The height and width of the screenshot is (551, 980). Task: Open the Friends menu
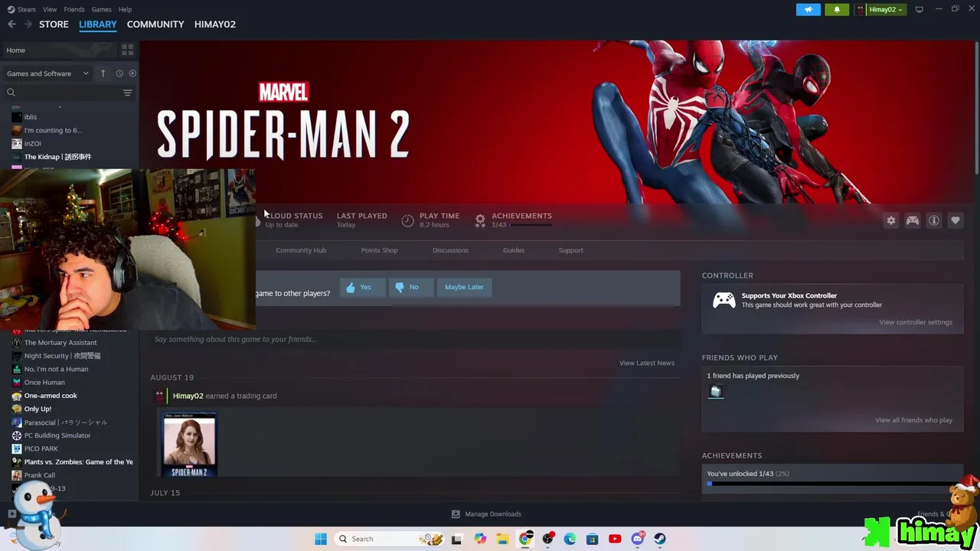pyautogui.click(x=74, y=9)
